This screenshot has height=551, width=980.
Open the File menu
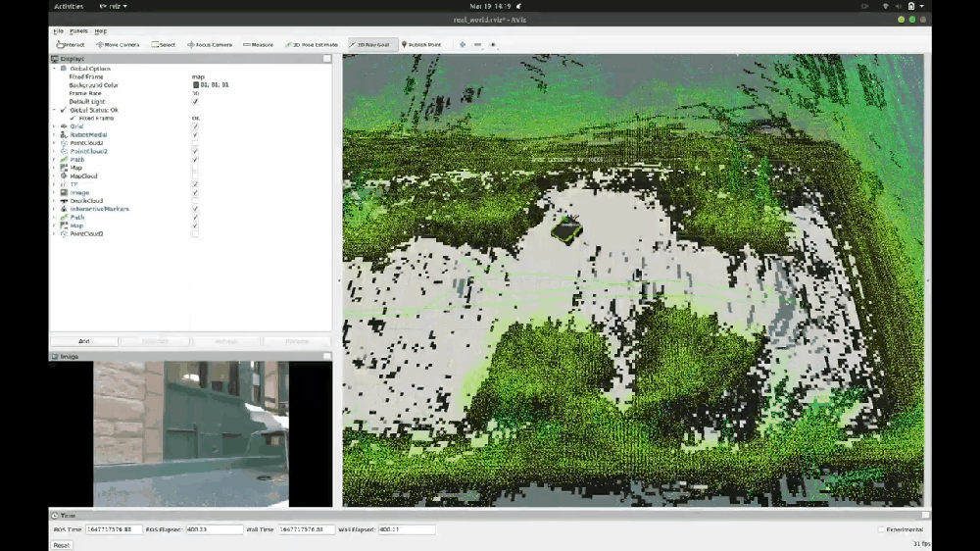tap(59, 31)
